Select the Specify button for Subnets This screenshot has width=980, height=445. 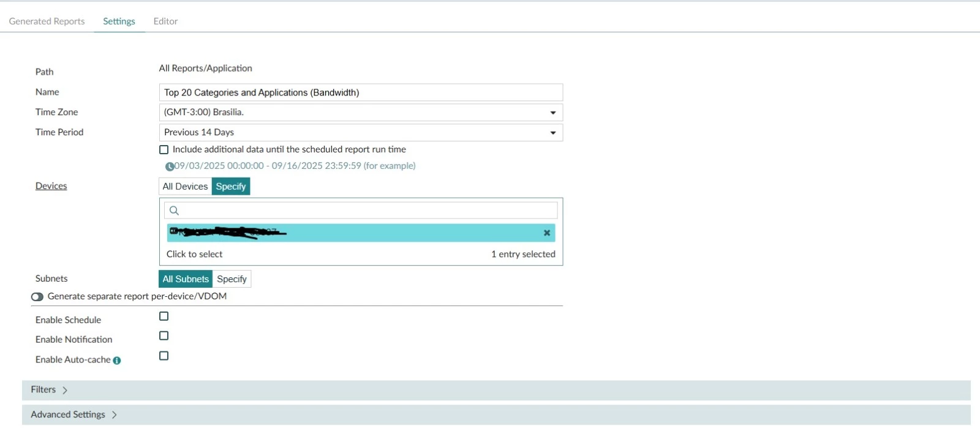click(x=232, y=279)
